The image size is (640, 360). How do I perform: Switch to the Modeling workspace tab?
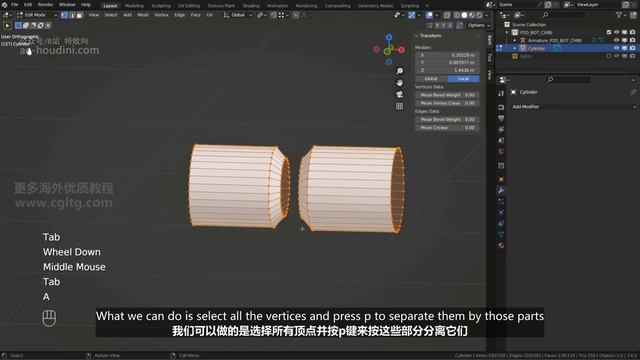click(134, 6)
